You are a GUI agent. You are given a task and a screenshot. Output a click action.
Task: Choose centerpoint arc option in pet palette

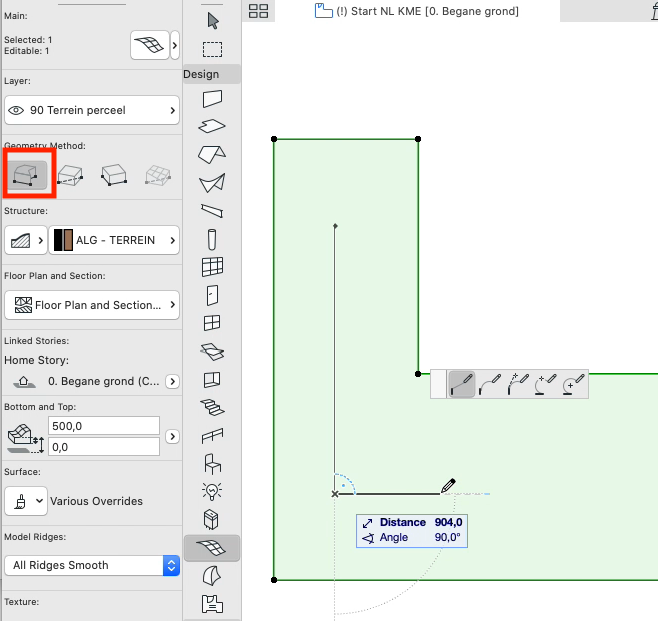tap(574, 384)
